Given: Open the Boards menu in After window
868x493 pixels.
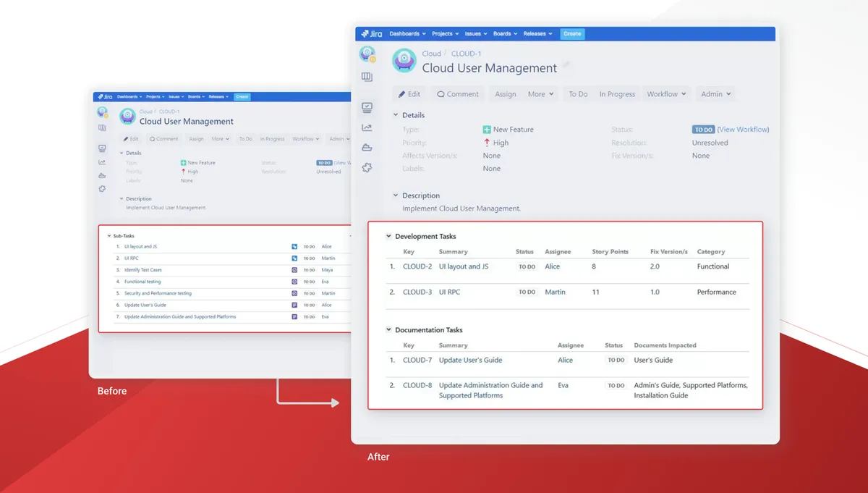Looking at the screenshot, I should (x=505, y=33).
